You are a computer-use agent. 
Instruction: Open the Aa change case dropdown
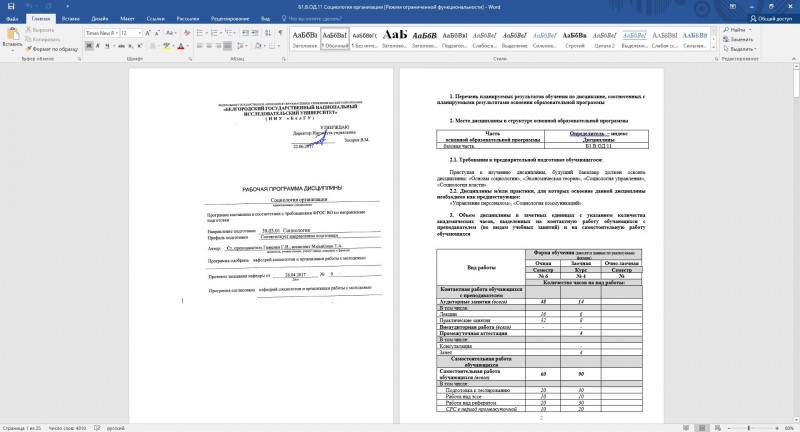point(171,33)
